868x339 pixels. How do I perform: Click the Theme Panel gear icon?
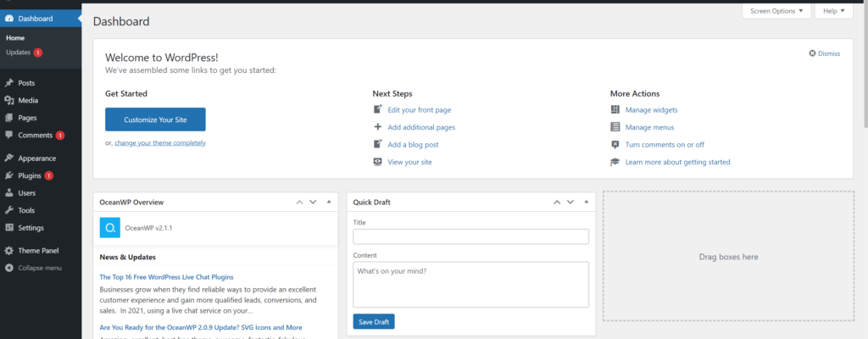point(8,251)
